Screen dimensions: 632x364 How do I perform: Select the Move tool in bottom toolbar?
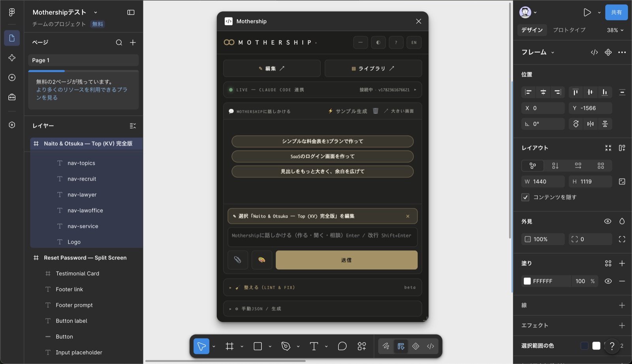click(x=201, y=346)
